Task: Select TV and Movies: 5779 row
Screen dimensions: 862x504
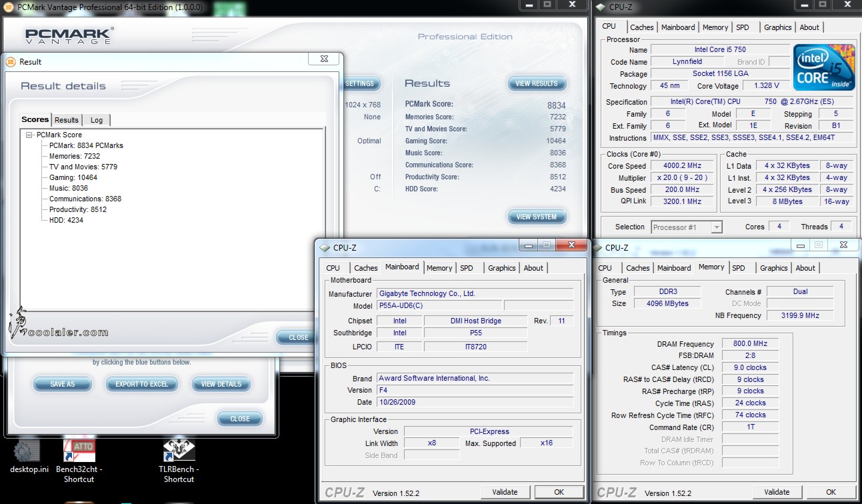Action: [x=83, y=167]
